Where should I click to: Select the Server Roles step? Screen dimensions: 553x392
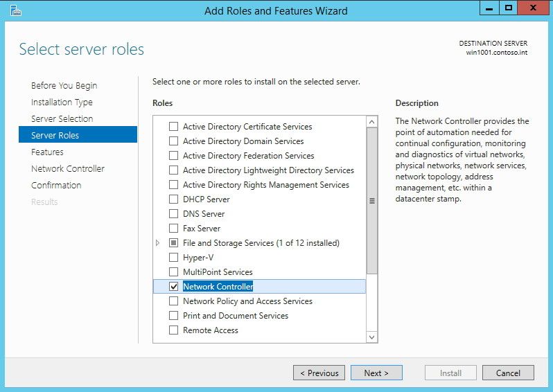[x=78, y=135]
